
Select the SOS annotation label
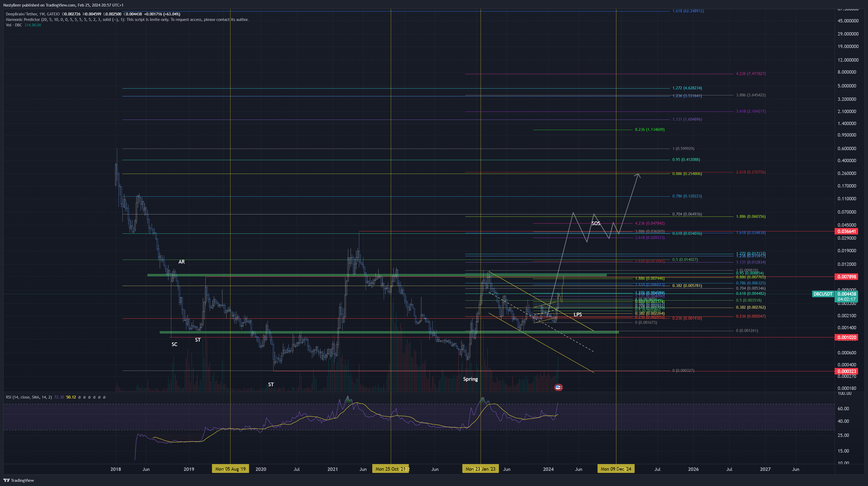(x=596, y=224)
